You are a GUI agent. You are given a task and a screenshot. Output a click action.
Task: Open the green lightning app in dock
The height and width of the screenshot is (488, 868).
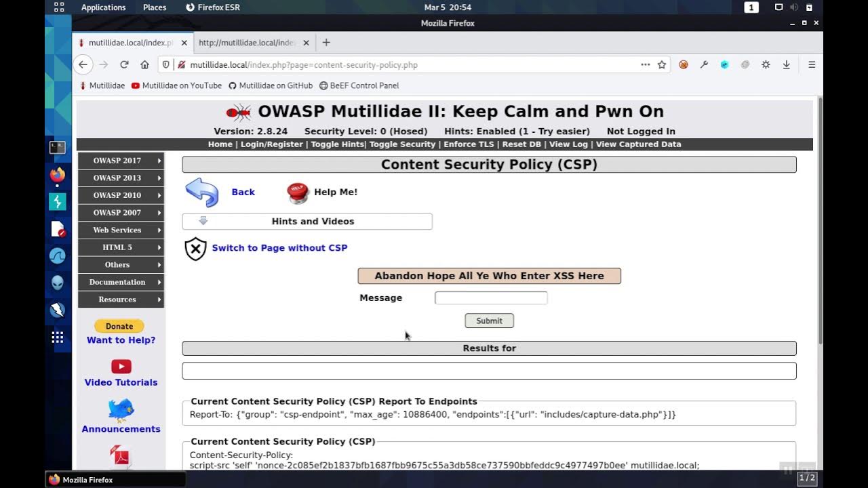tap(58, 201)
